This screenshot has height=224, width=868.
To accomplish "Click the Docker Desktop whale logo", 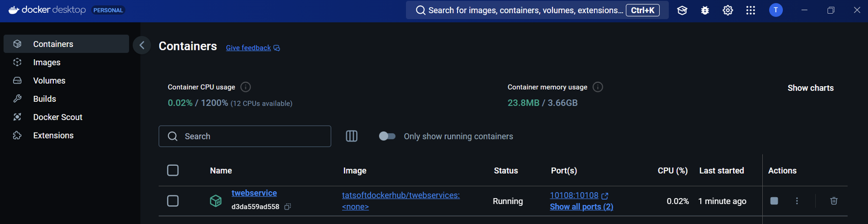I will click(x=14, y=10).
